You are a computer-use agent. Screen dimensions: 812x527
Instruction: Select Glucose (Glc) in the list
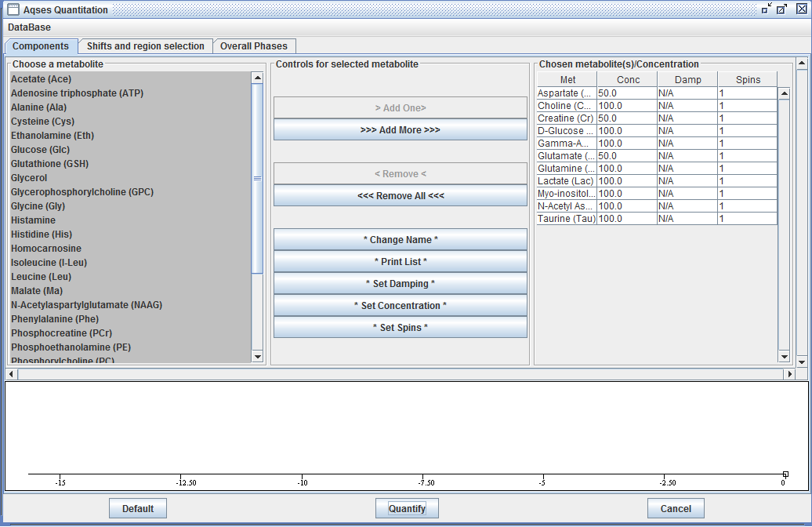tap(130, 150)
